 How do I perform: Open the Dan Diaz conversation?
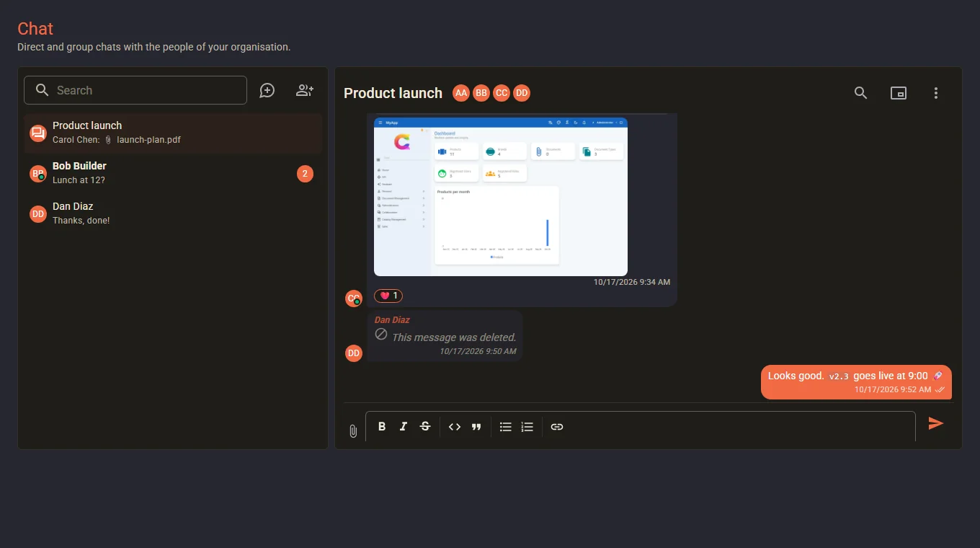pyautogui.click(x=173, y=213)
